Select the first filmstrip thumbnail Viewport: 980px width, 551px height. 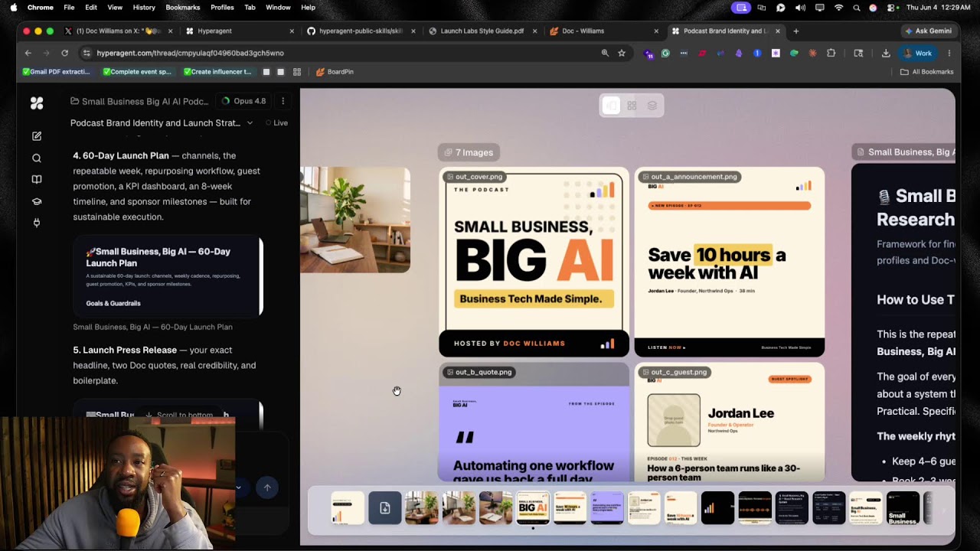pos(348,508)
